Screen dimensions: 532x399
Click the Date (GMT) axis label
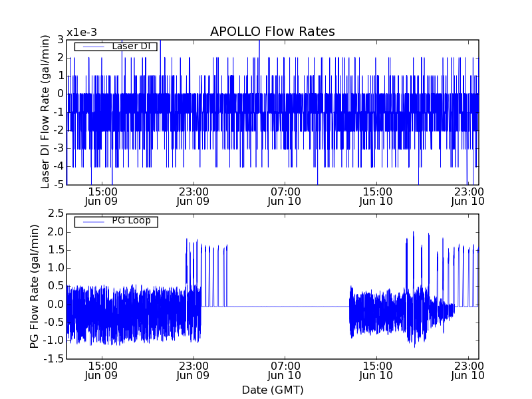tap(273, 390)
